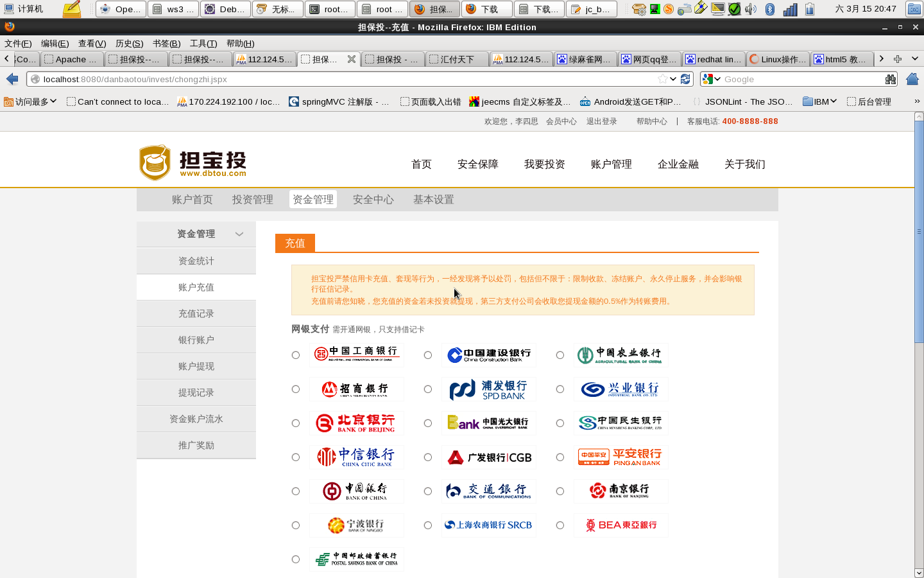Viewport: 924px width, 578px height.
Task: Open the 投资管理 sub-navigation tab
Action: click(x=253, y=200)
